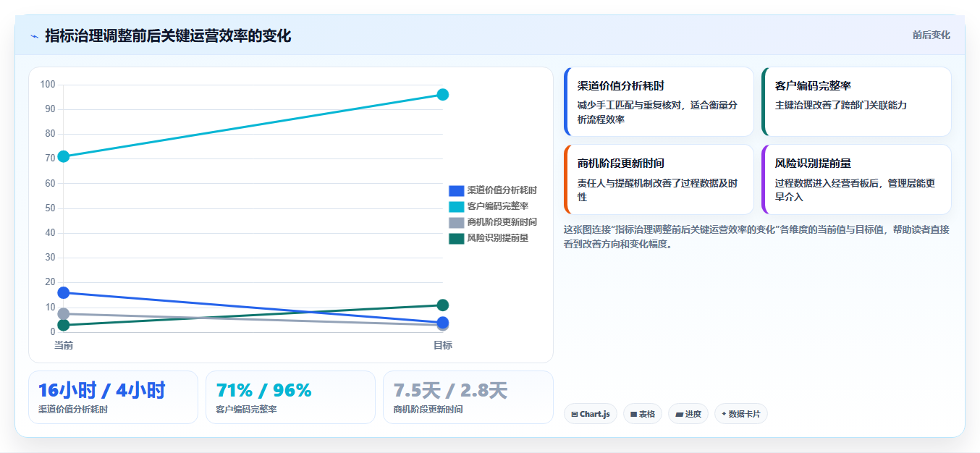
Task: Open the 71% / 96% stat card
Action: click(x=290, y=397)
